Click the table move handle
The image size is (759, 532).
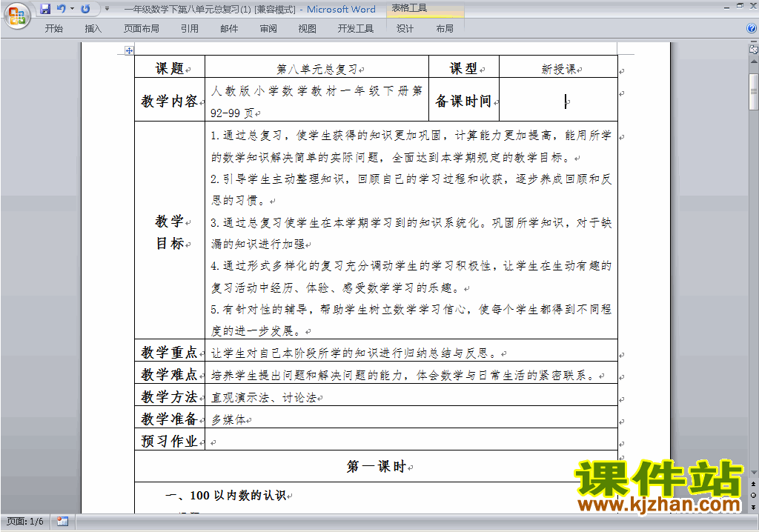point(129,50)
